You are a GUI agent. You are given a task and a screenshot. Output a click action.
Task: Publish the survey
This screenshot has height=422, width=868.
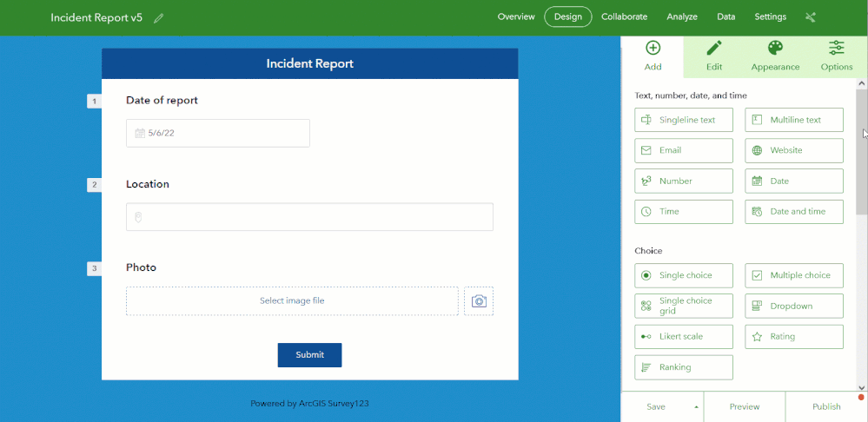pos(826,406)
